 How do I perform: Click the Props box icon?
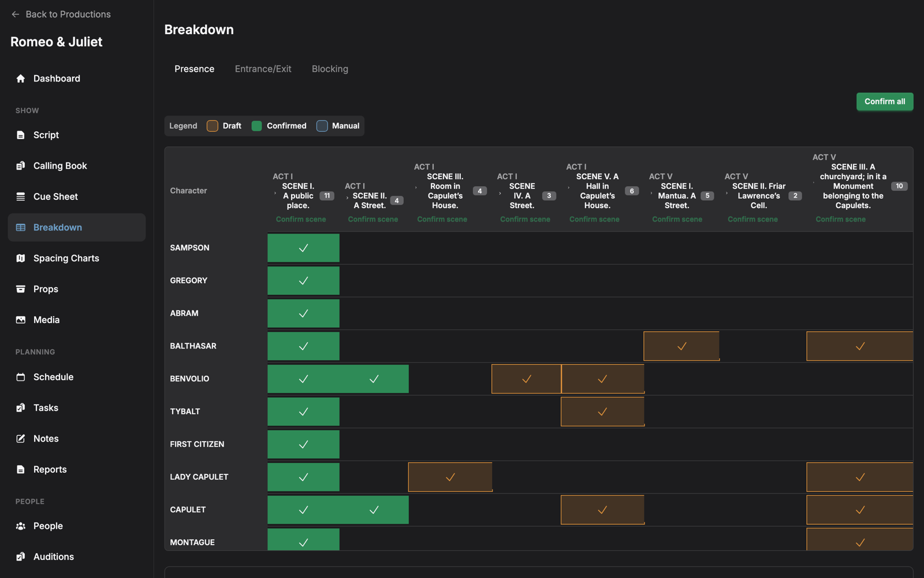click(21, 289)
